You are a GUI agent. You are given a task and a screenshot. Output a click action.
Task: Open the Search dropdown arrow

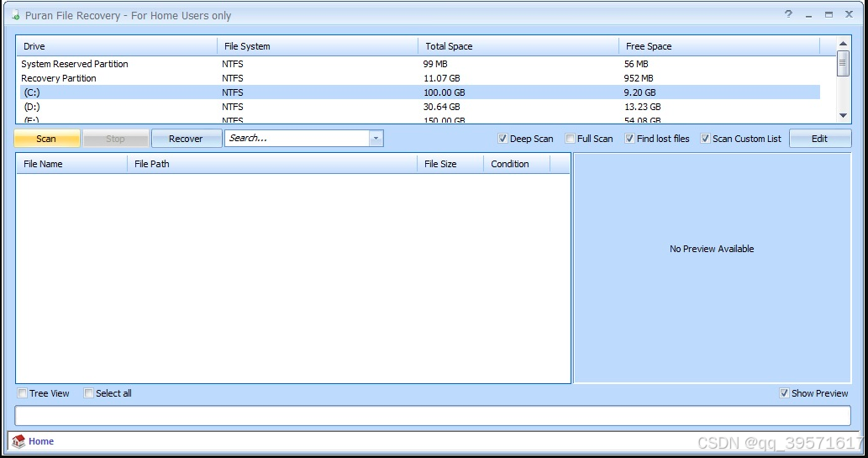coord(376,139)
